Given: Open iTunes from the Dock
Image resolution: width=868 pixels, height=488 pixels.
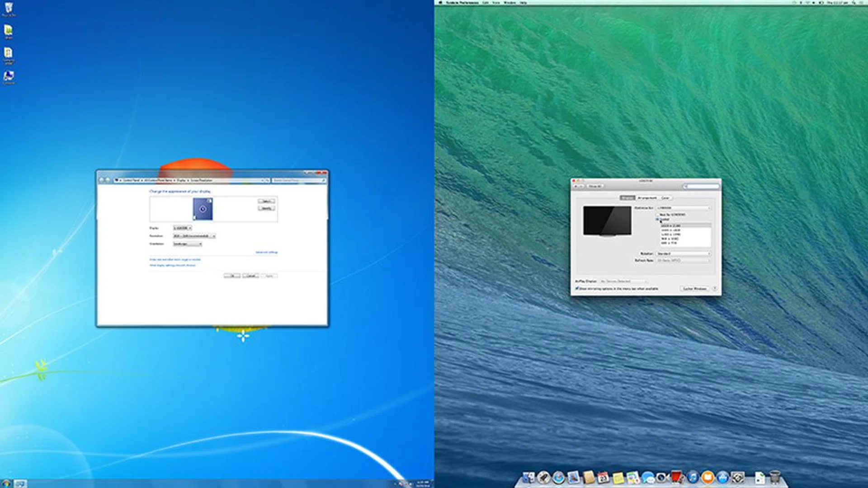Looking at the screenshot, I should 693,478.
